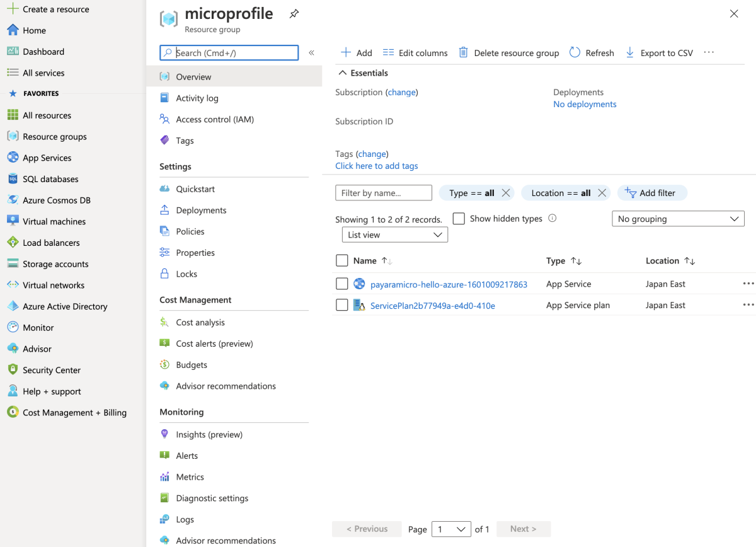Viewport: 756px width, 547px height.
Task: Click the All resources grid icon
Action: point(13,115)
